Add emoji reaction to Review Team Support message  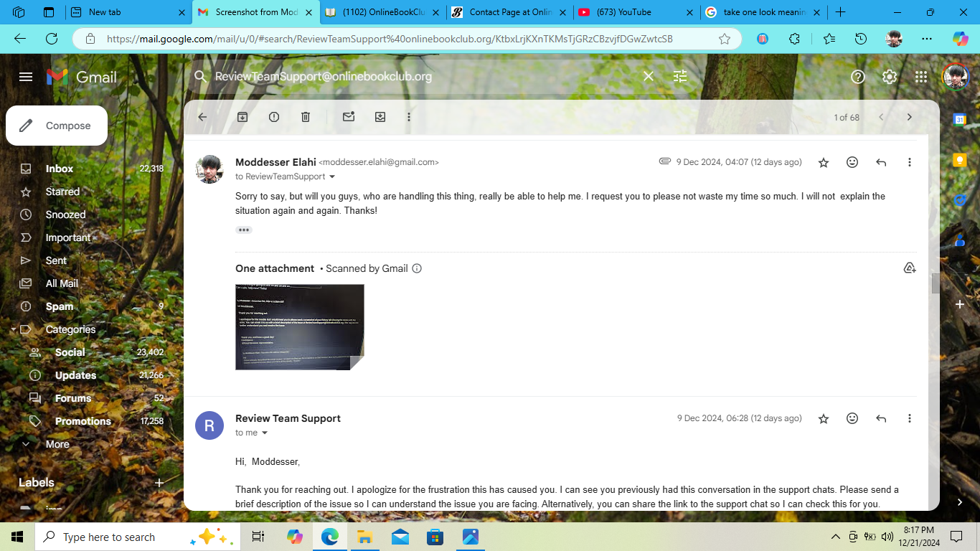click(852, 418)
